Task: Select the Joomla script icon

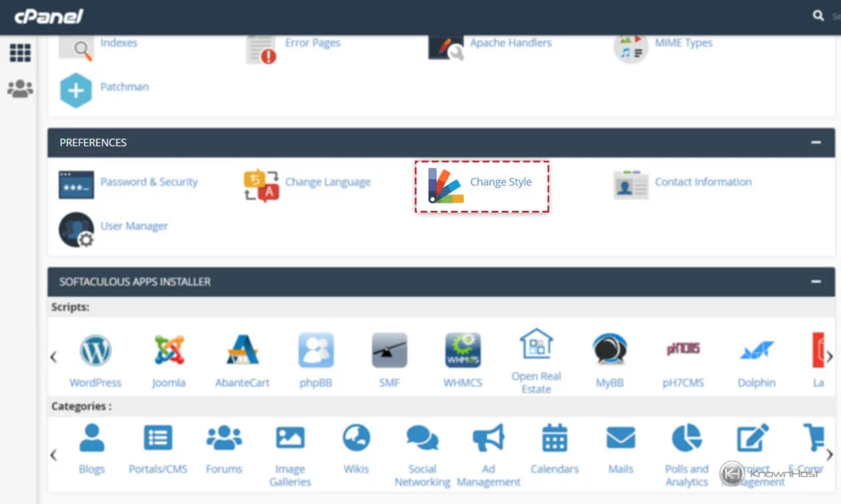Action: point(169,350)
